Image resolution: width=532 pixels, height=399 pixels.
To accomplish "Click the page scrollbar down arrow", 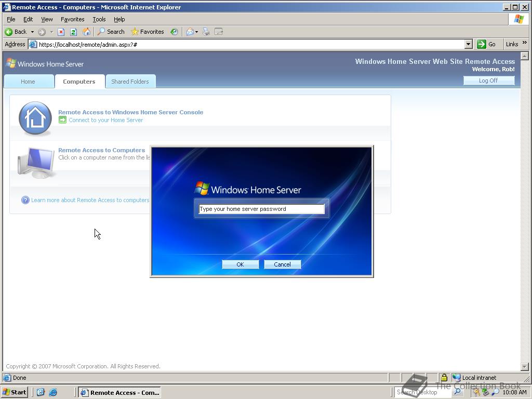I will 525,366.
